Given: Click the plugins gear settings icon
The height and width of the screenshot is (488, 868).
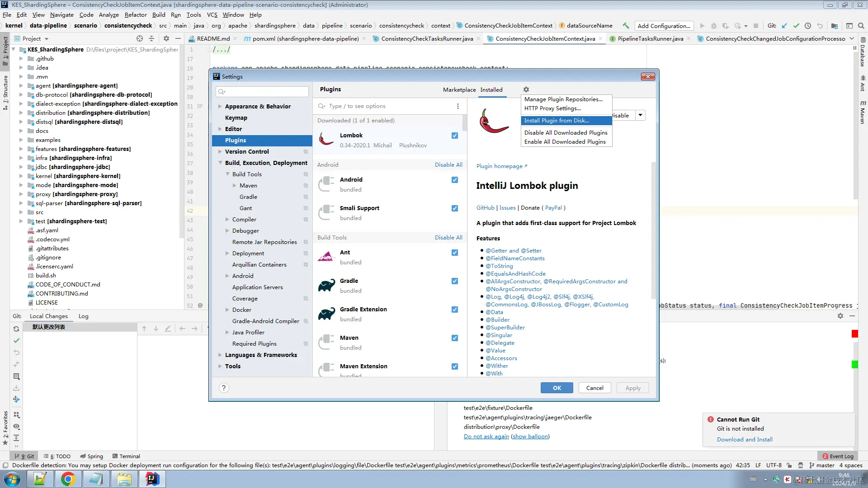Looking at the screenshot, I should click(x=526, y=89).
